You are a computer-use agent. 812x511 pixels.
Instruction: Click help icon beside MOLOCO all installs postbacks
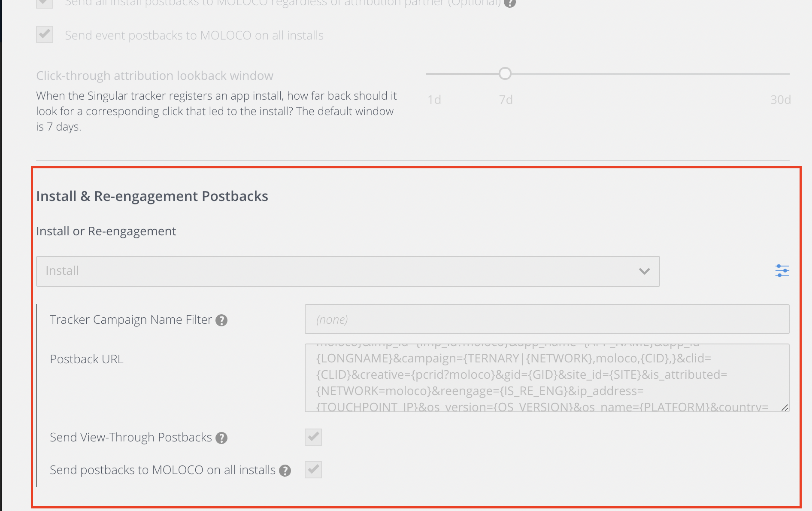click(x=285, y=471)
